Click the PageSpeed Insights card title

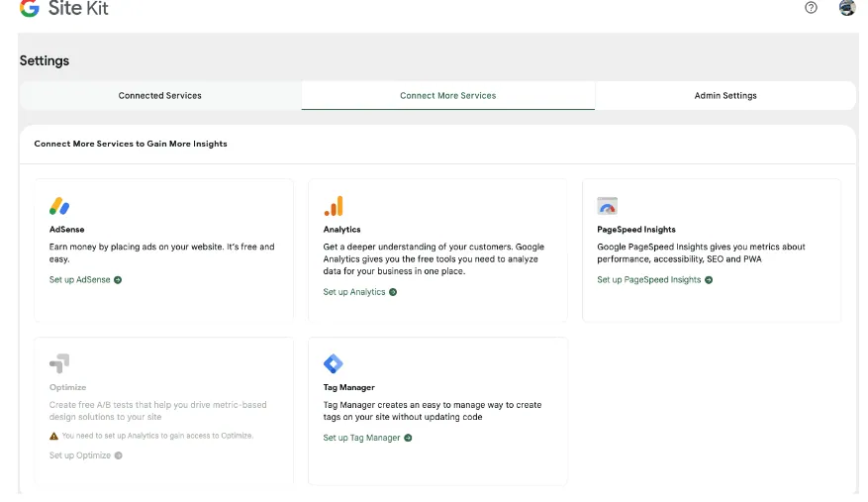(636, 230)
